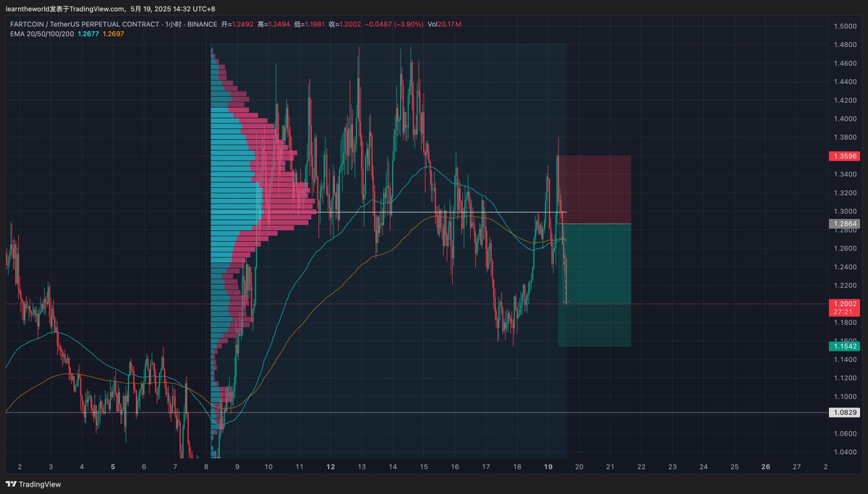The width and height of the screenshot is (868, 494).
Task: Select the red stop zone of short position
Action: (x=595, y=189)
